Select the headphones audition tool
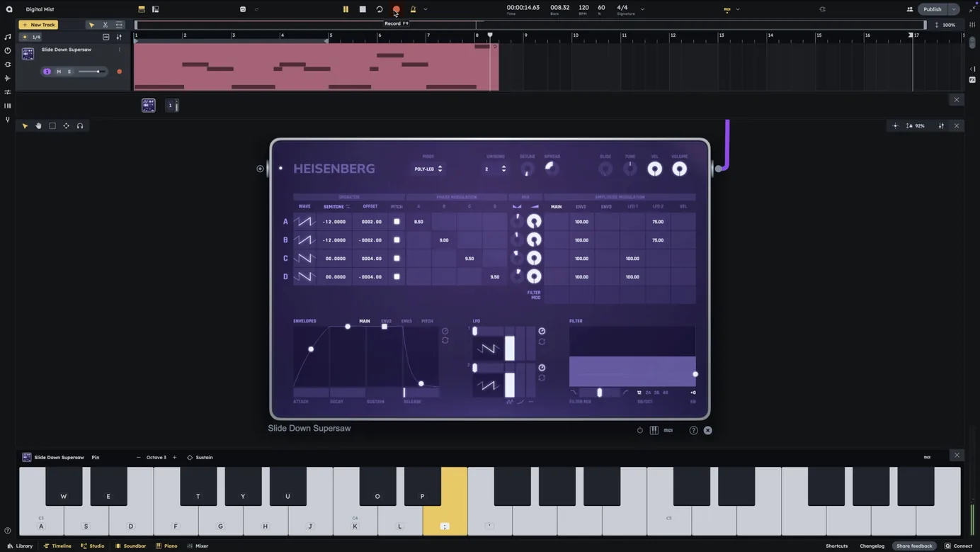 pos(80,126)
